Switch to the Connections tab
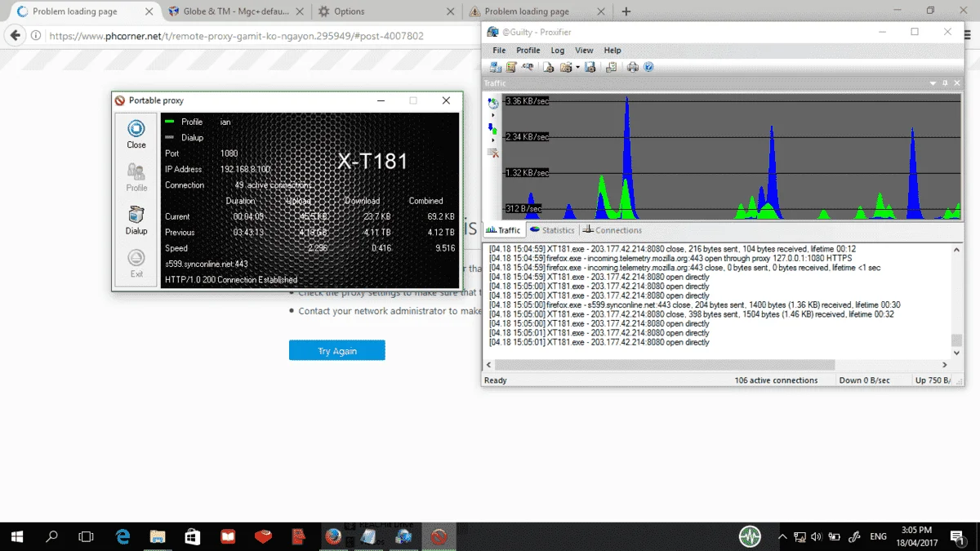This screenshot has width=980, height=551. pos(612,230)
